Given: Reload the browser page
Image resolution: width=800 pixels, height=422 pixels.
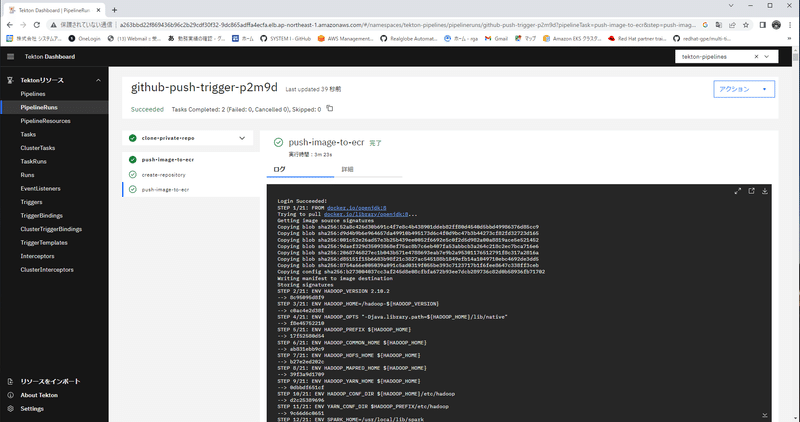Looking at the screenshot, I should pyautogui.click(x=36, y=24).
